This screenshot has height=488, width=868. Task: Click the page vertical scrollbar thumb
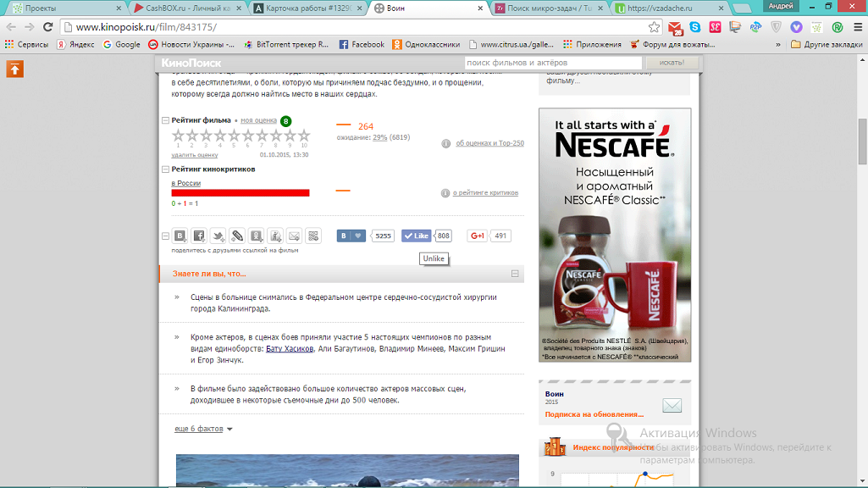(x=862, y=141)
